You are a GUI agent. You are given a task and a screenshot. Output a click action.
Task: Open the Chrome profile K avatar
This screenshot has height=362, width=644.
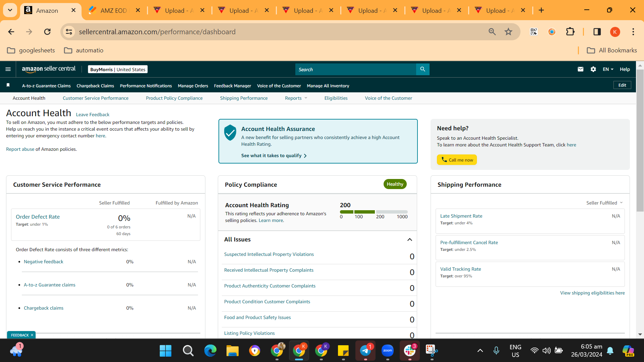615,32
